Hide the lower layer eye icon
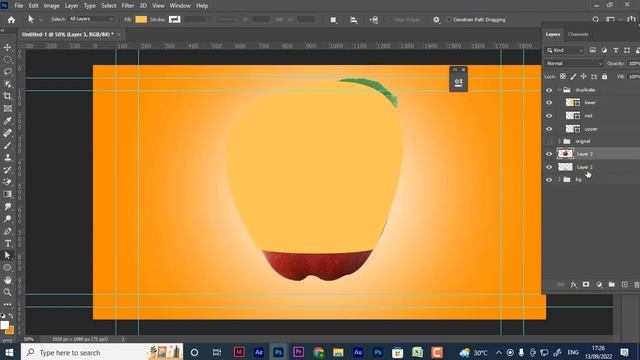 [x=549, y=103]
